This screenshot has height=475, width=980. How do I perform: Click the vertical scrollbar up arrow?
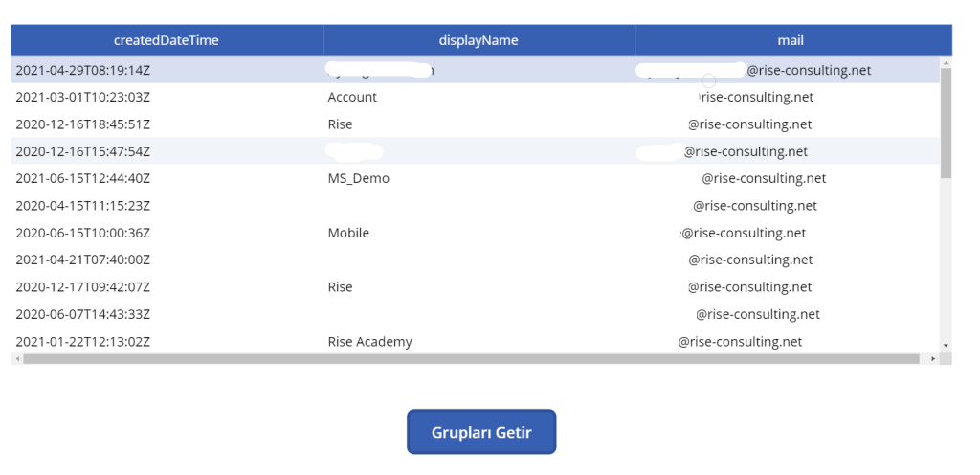pos(946,63)
